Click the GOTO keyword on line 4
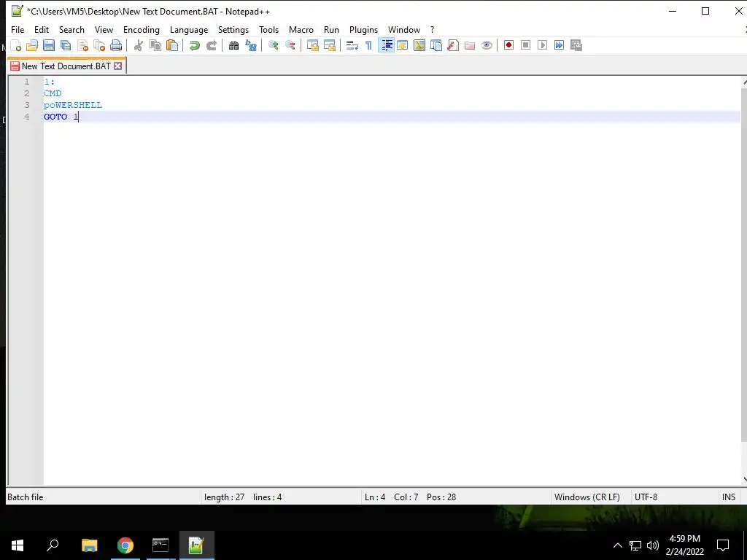The width and height of the screenshot is (747, 560). [55, 117]
